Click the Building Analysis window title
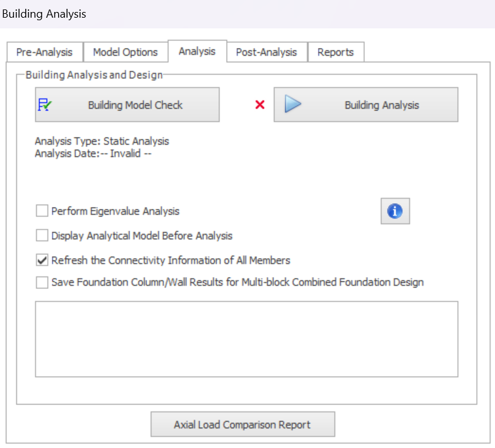The width and height of the screenshot is (495, 448). (x=44, y=13)
